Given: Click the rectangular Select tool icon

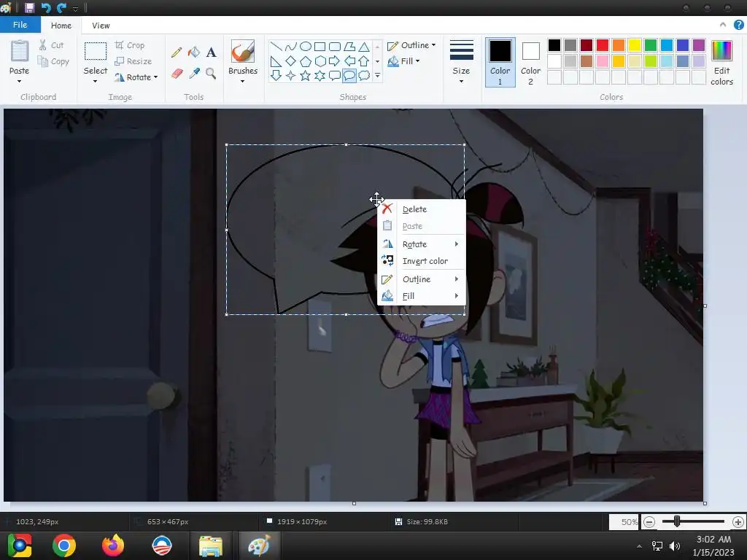Looking at the screenshot, I should click(96, 52).
